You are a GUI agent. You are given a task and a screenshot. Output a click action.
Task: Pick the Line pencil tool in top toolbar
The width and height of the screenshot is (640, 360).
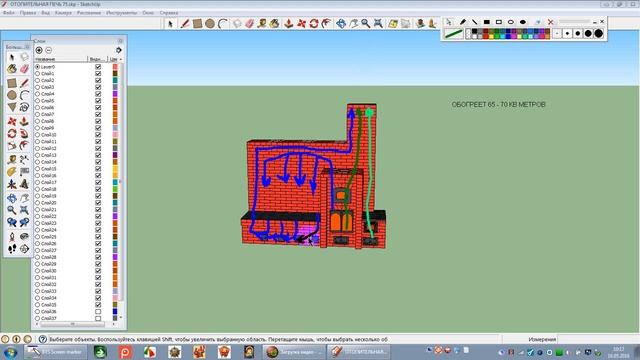184,24
